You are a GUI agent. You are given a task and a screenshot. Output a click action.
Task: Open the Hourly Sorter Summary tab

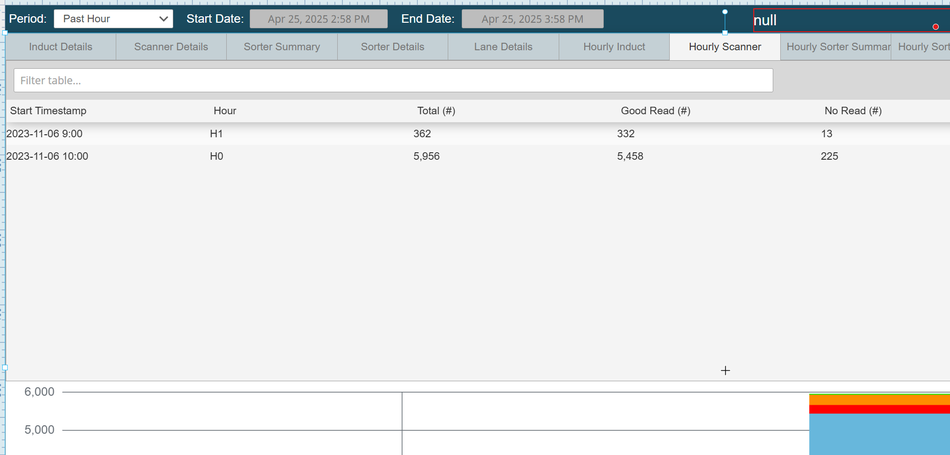click(836, 47)
